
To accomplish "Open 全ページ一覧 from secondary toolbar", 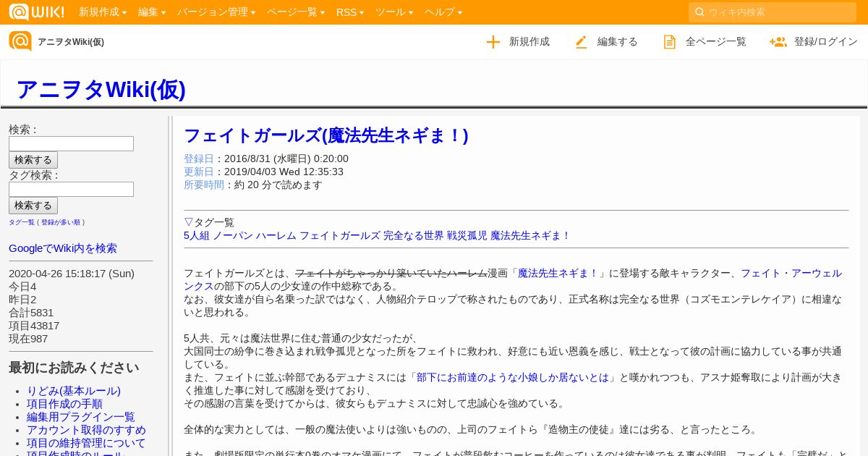I will click(x=716, y=42).
